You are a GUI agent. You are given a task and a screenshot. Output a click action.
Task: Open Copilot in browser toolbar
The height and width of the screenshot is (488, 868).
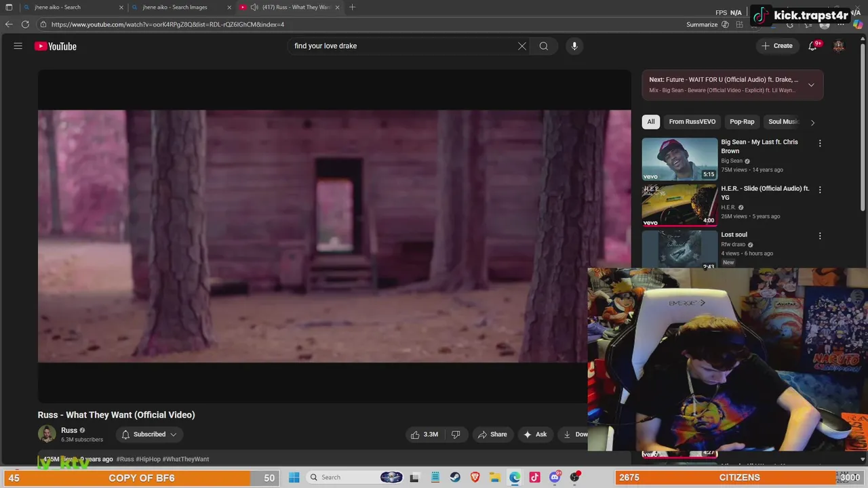858,24
